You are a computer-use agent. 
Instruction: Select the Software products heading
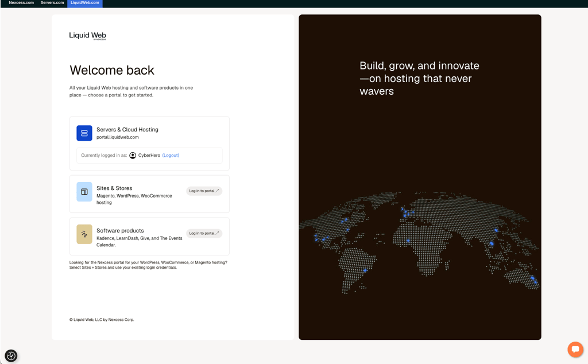(x=120, y=231)
